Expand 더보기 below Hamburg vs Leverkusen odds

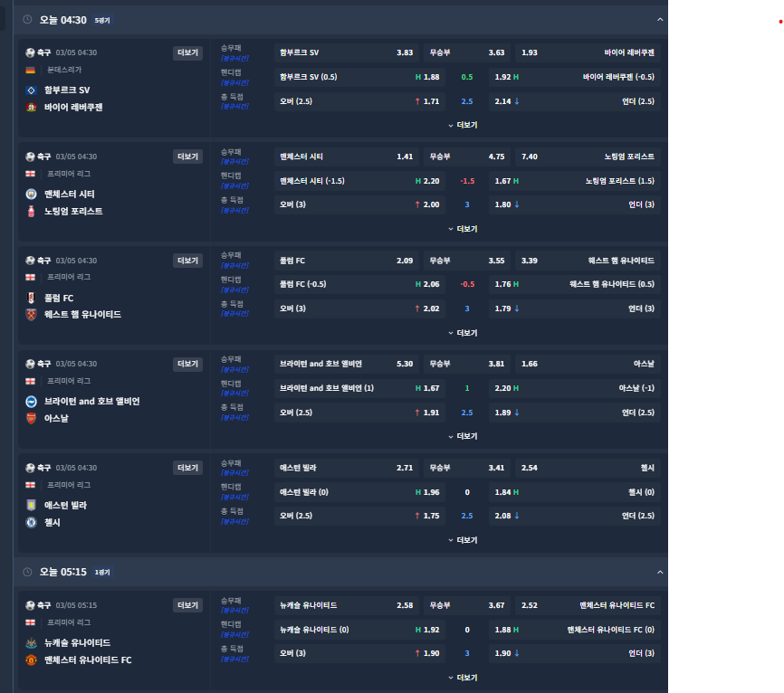[x=463, y=126]
